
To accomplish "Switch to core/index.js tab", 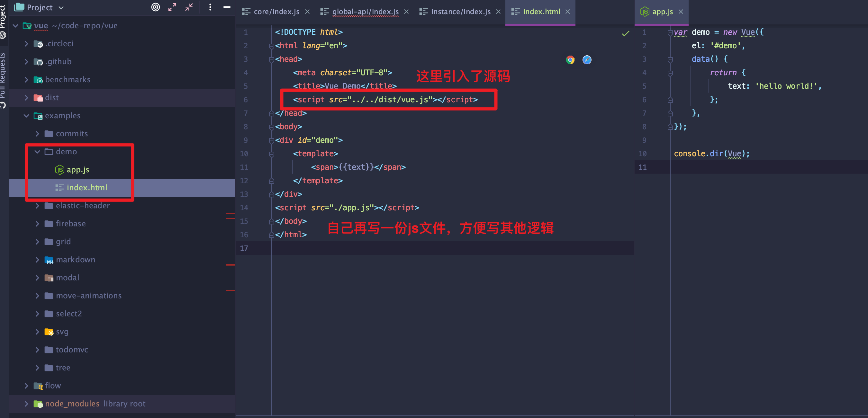I will click(x=276, y=12).
